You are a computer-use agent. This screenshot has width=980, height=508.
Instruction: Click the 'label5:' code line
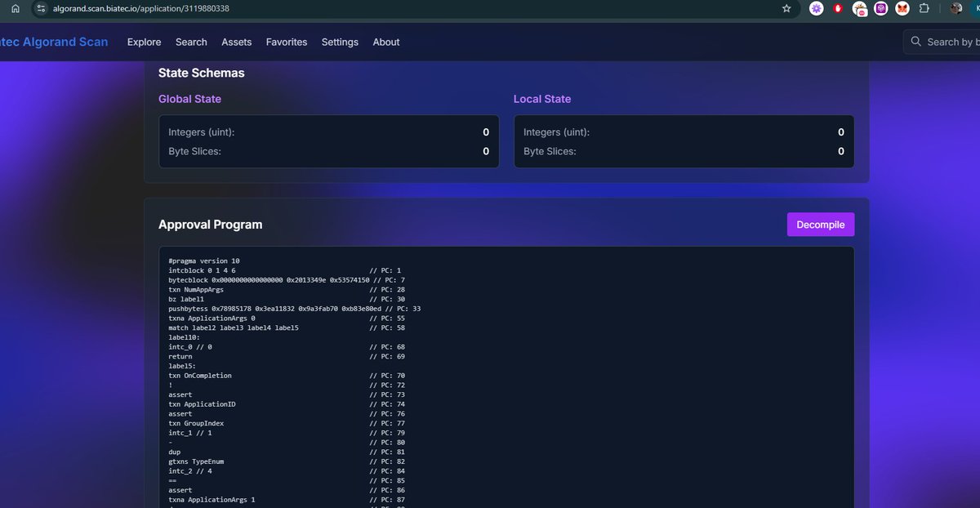[182, 366]
